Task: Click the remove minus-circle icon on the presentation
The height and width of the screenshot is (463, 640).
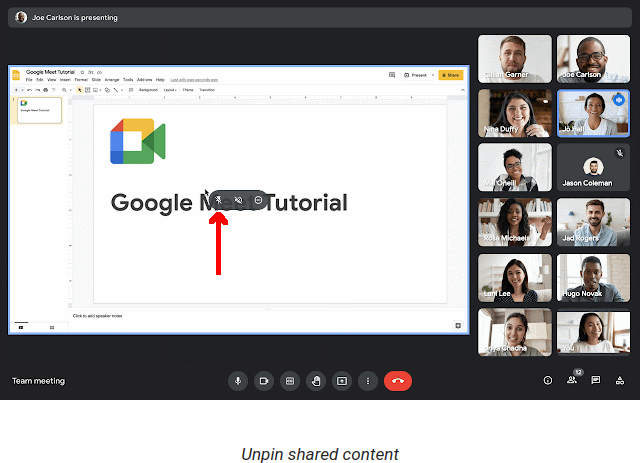Action: 258,200
